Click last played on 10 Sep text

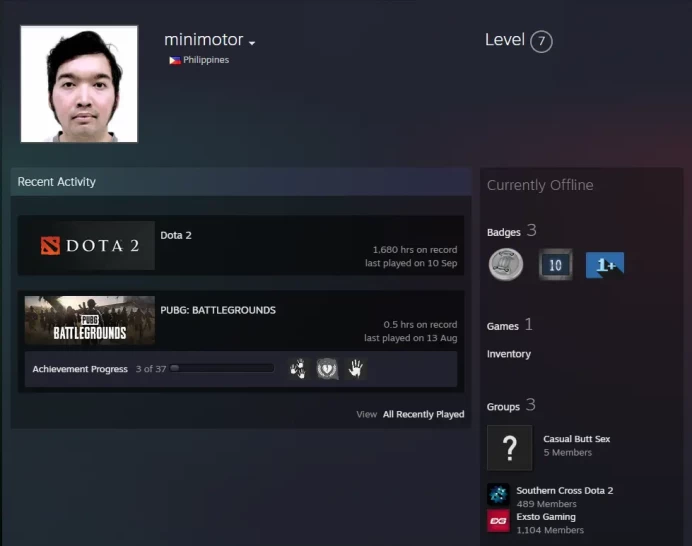click(x=411, y=263)
